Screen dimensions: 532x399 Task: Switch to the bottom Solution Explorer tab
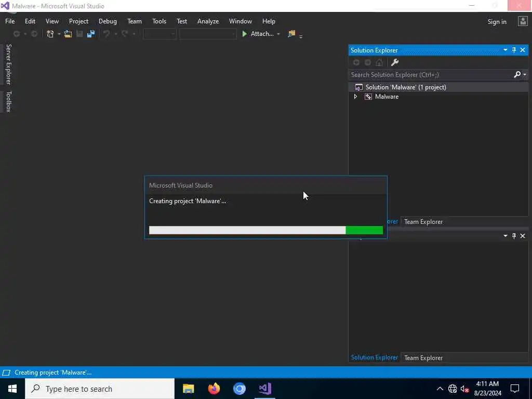pos(374,357)
